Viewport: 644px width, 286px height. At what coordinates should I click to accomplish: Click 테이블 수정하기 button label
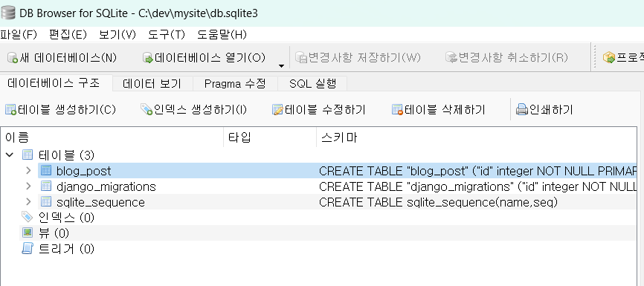pos(325,109)
